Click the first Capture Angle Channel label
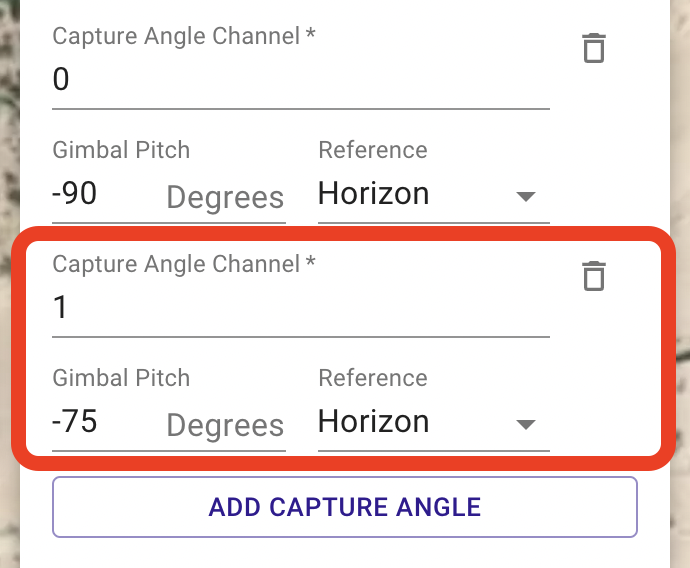 (x=184, y=36)
